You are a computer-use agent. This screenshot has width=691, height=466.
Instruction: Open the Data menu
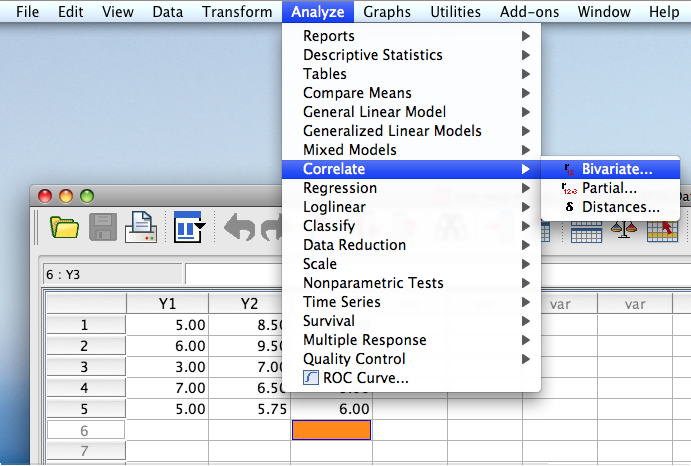tap(167, 11)
